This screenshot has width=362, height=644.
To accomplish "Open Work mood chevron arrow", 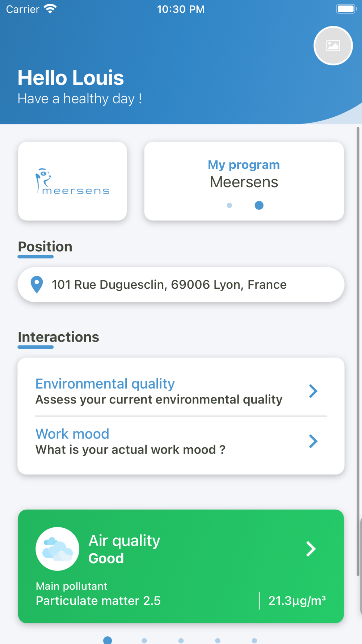I will click(313, 441).
